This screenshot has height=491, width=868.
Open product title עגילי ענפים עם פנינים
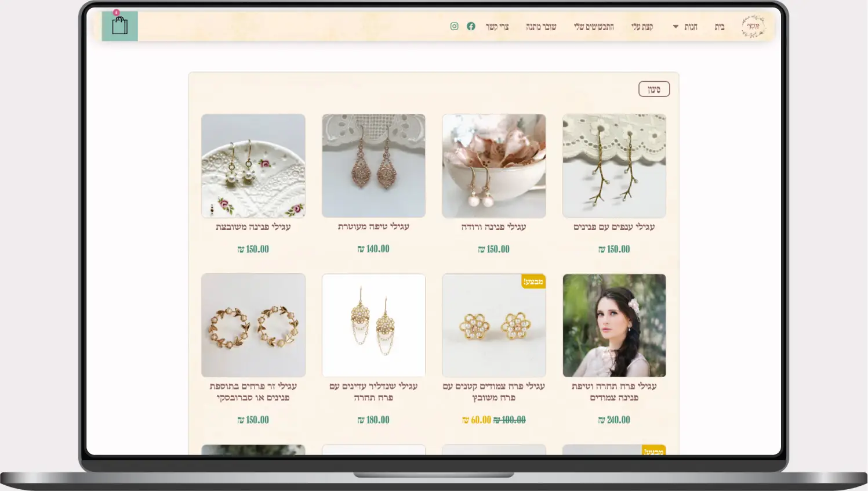pyautogui.click(x=614, y=227)
